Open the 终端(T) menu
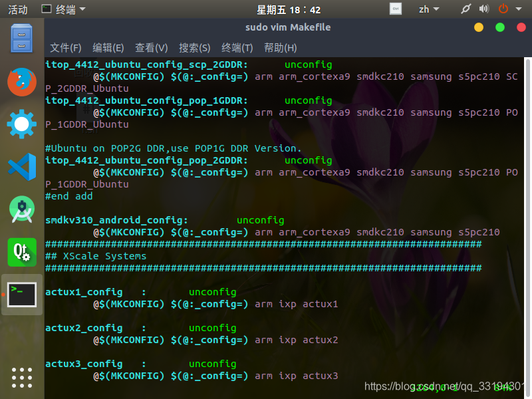 pyautogui.click(x=237, y=48)
